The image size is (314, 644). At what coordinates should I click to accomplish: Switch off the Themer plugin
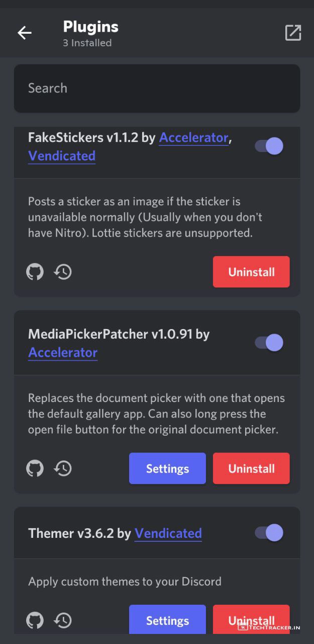point(269,533)
